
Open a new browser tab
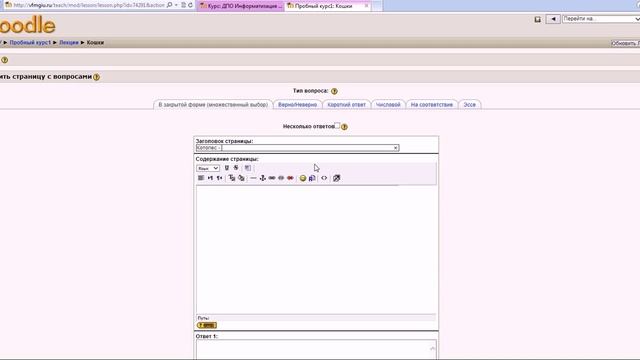(377, 6)
